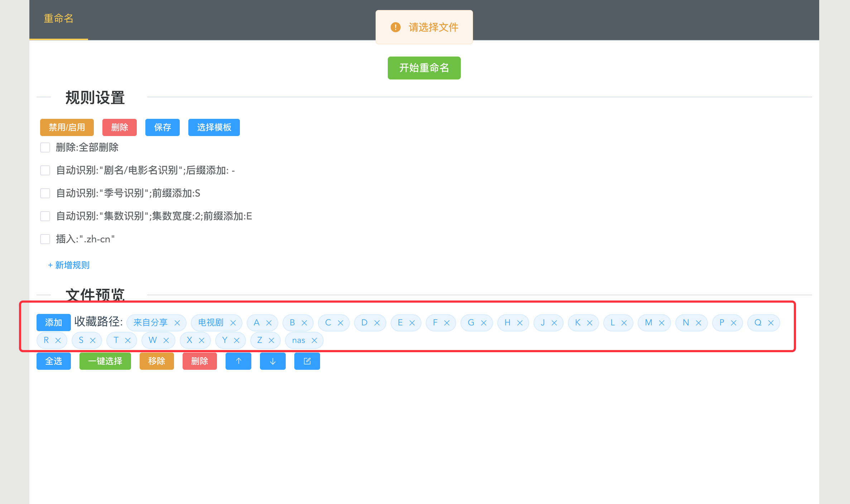850x504 pixels.
Task: Click the orange 禁用/启用 button
Action: pyautogui.click(x=67, y=127)
